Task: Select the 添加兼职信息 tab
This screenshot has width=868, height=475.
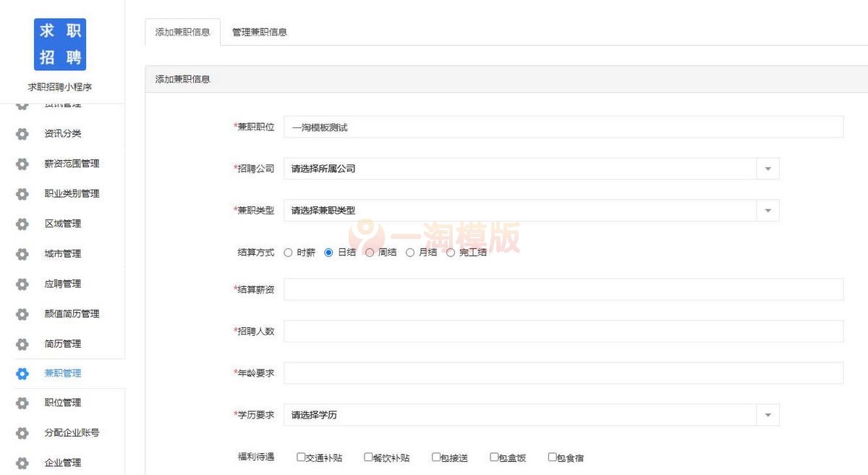Action: 182,32
